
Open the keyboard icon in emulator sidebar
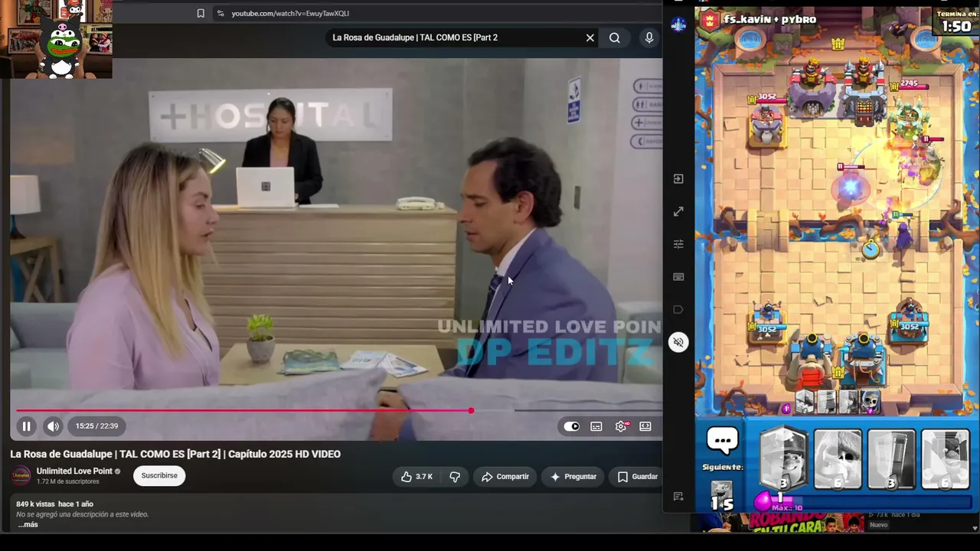point(678,277)
